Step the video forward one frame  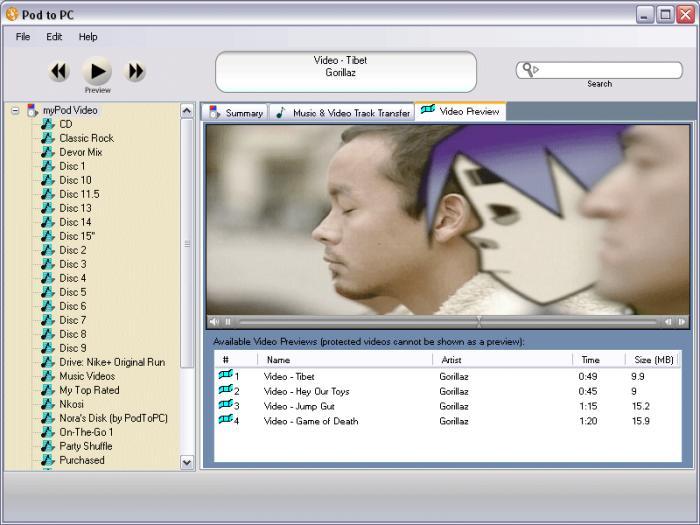[682, 321]
